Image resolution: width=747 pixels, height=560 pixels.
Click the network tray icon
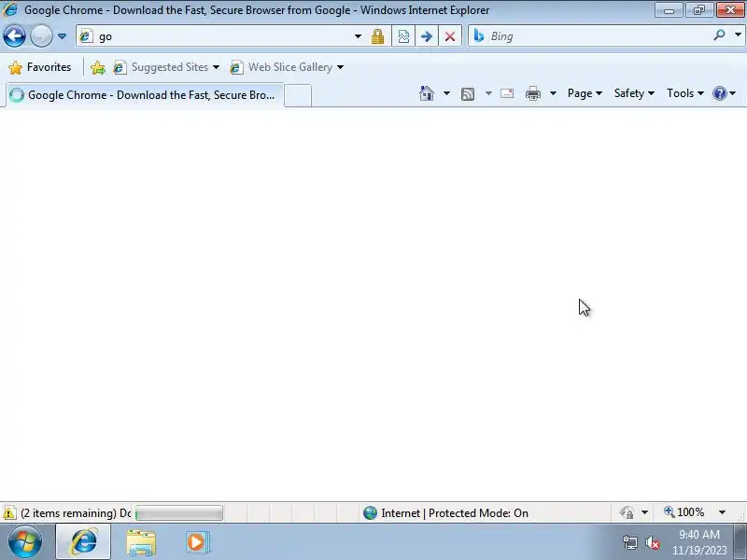tap(629, 542)
